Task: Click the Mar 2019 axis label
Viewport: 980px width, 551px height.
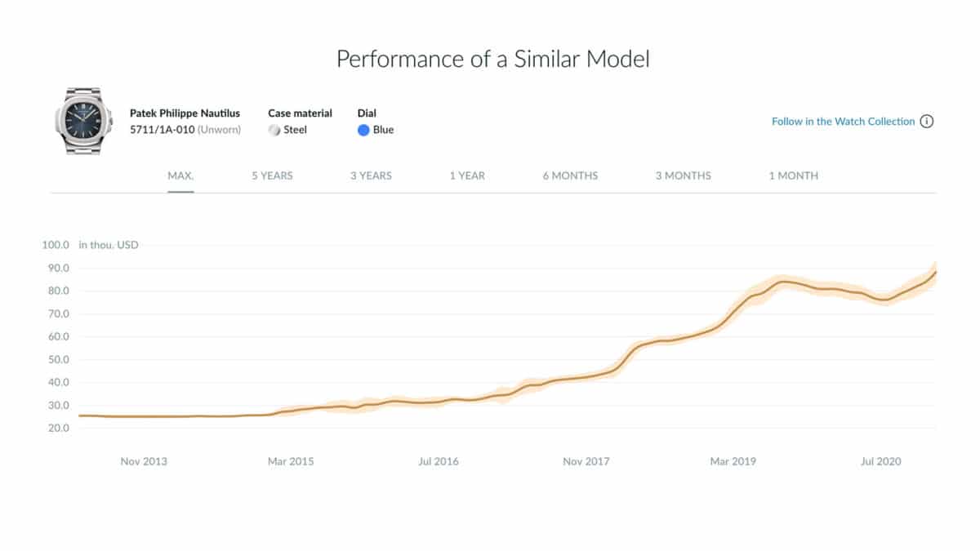Action: point(733,461)
